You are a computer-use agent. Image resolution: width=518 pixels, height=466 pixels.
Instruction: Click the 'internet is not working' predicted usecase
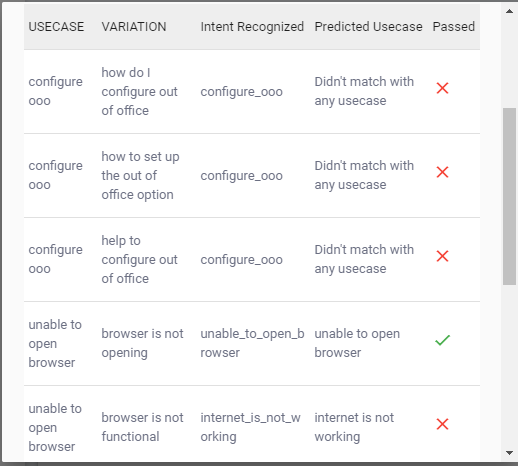pyautogui.click(x=354, y=427)
